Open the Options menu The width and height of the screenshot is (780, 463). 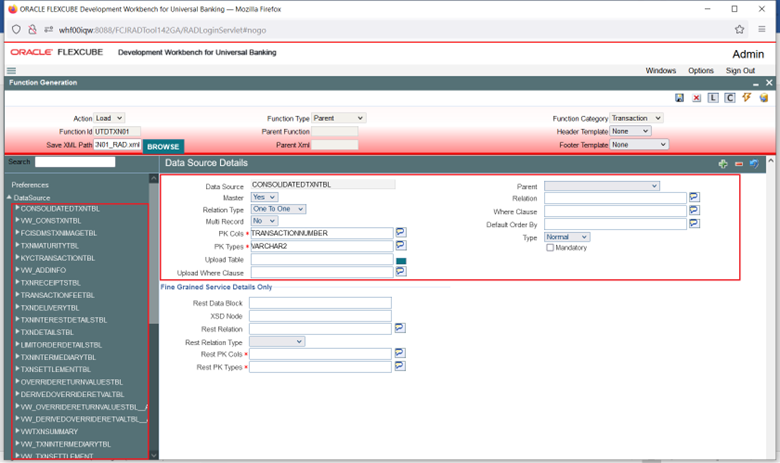[701, 71]
